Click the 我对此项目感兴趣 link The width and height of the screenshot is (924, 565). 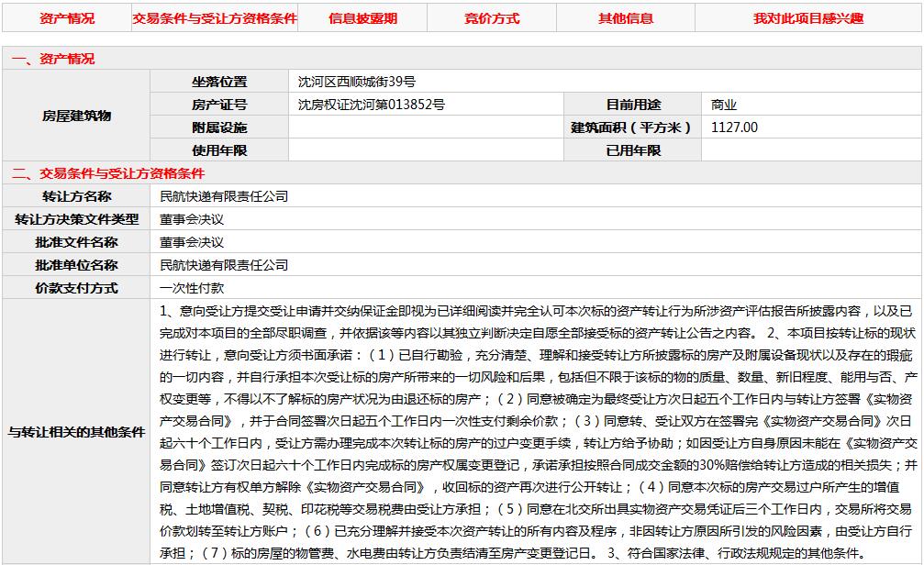click(808, 18)
